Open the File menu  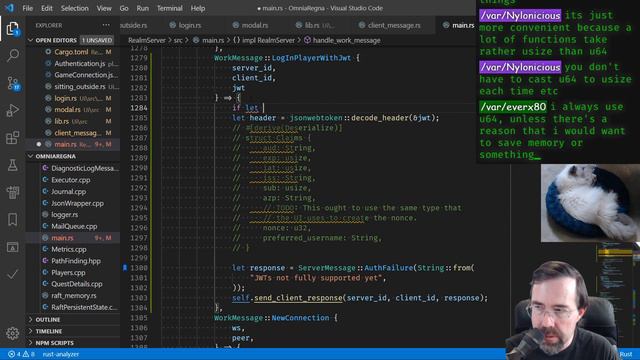point(28,8)
